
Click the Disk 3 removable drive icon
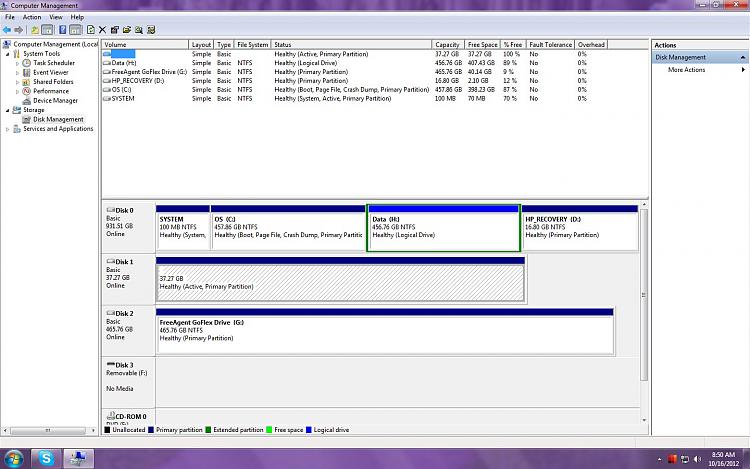point(110,365)
